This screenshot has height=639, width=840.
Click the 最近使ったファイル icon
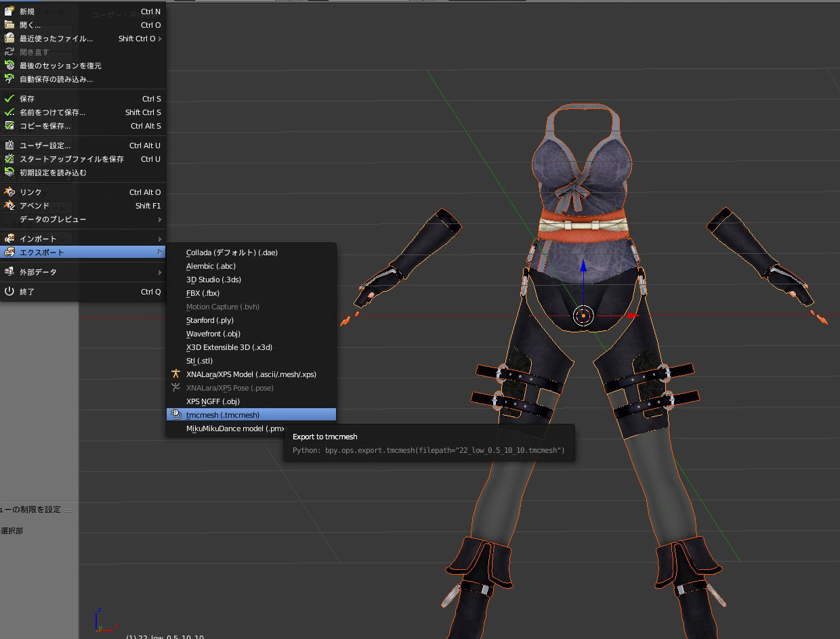click(x=9, y=39)
